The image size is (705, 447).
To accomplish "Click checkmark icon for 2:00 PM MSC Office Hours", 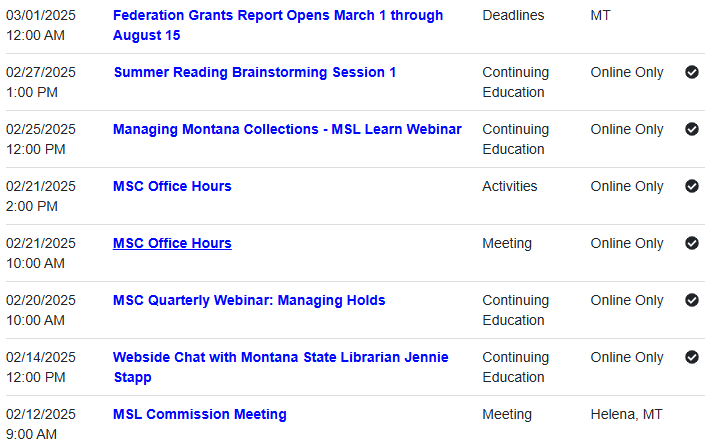I will click(691, 186).
